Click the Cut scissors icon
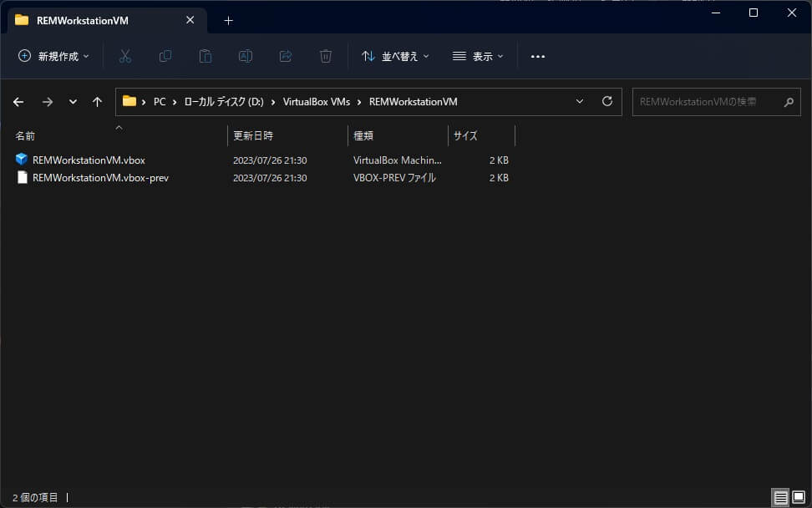Image resolution: width=812 pixels, height=508 pixels. (x=124, y=56)
